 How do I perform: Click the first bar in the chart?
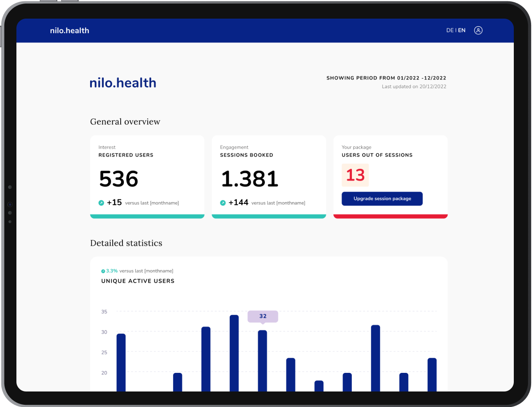[121, 362]
